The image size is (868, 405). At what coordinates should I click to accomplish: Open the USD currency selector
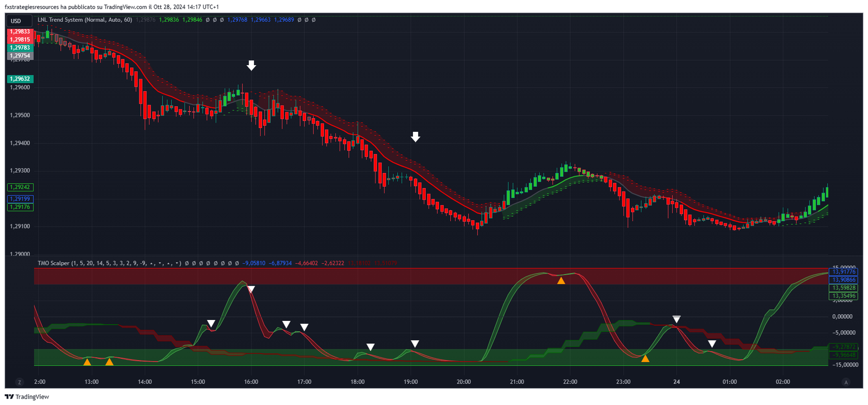[16, 21]
